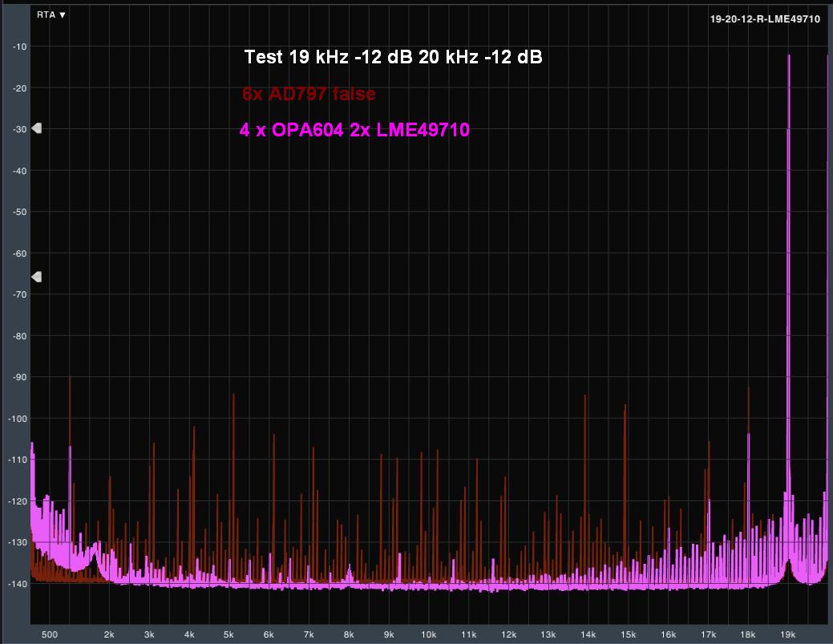Click the -80 dB level axis label

(20, 336)
